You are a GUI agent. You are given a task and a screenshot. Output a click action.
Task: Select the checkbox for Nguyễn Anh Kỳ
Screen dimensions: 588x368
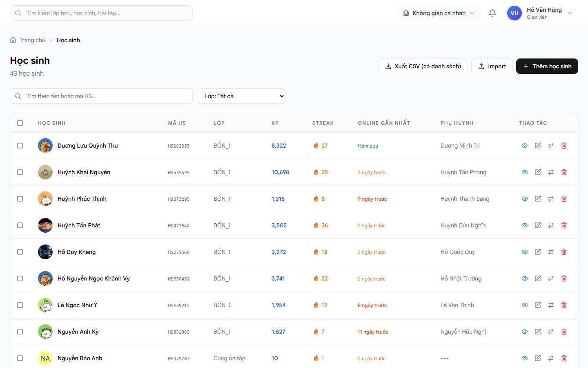point(20,332)
